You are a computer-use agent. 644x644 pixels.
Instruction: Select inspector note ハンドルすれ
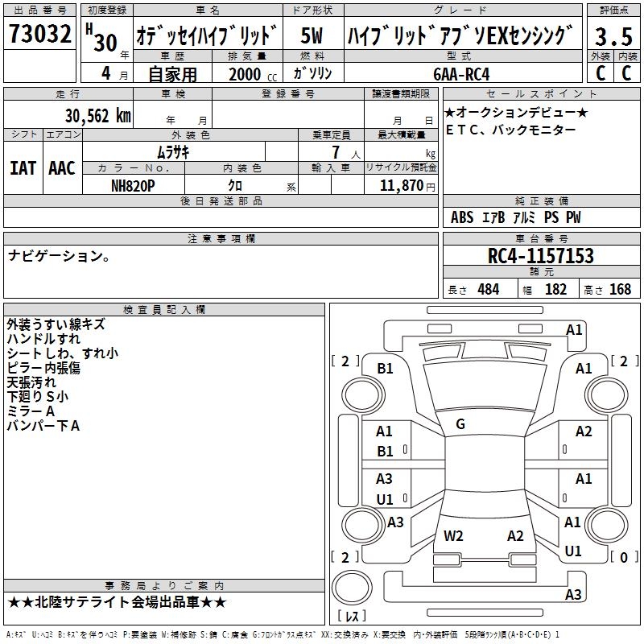point(43,339)
